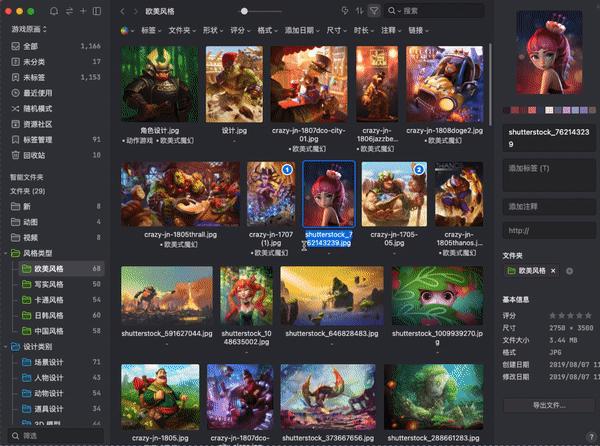Screen dimensions: 600x446
Task: Open the 文件夹 filter dropdown
Action: tap(182, 30)
